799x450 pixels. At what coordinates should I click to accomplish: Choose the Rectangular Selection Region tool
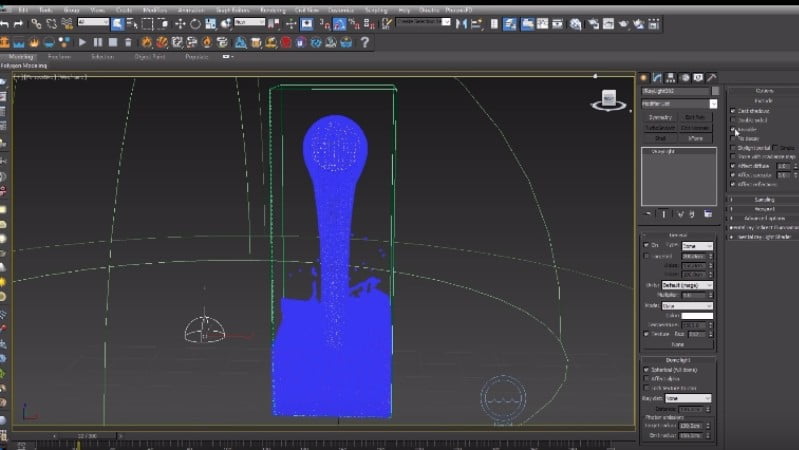[x=147, y=23]
